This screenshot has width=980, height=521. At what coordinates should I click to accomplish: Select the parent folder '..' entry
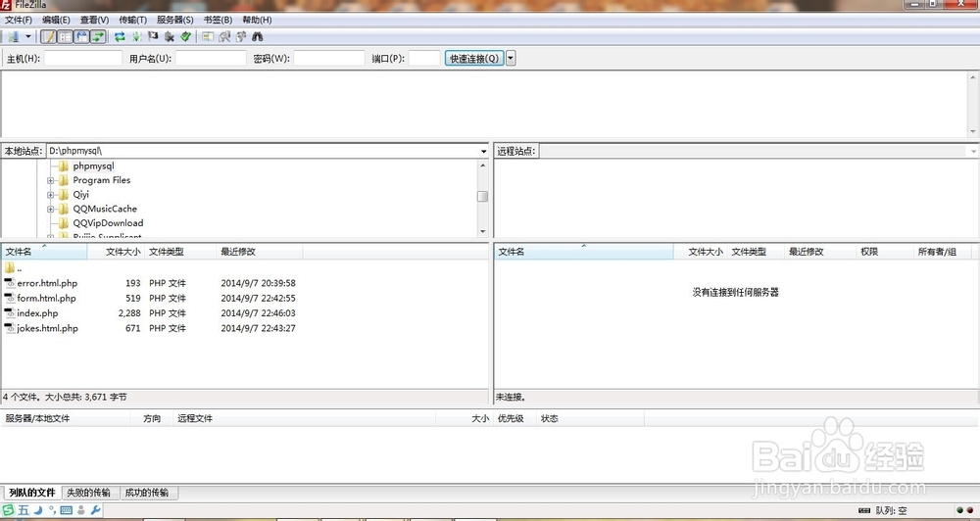[x=13, y=268]
